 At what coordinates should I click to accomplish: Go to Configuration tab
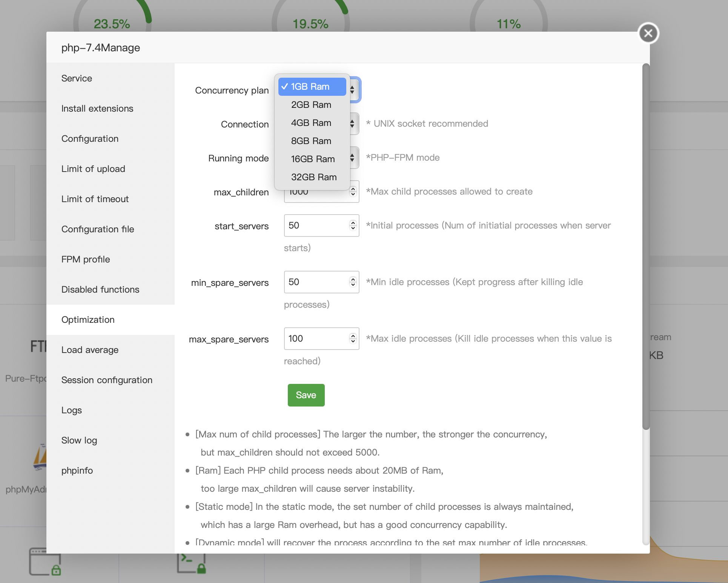point(111,139)
